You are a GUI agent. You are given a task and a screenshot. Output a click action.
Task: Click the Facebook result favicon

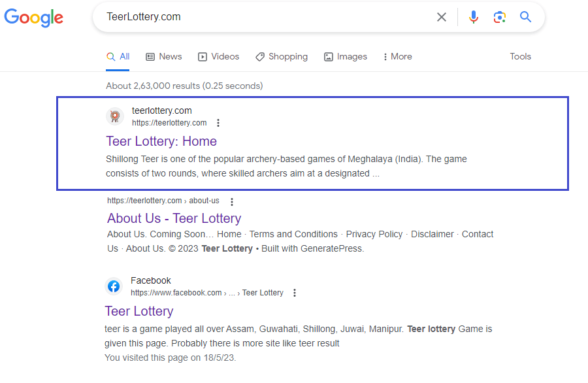pyautogui.click(x=114, y=286)
